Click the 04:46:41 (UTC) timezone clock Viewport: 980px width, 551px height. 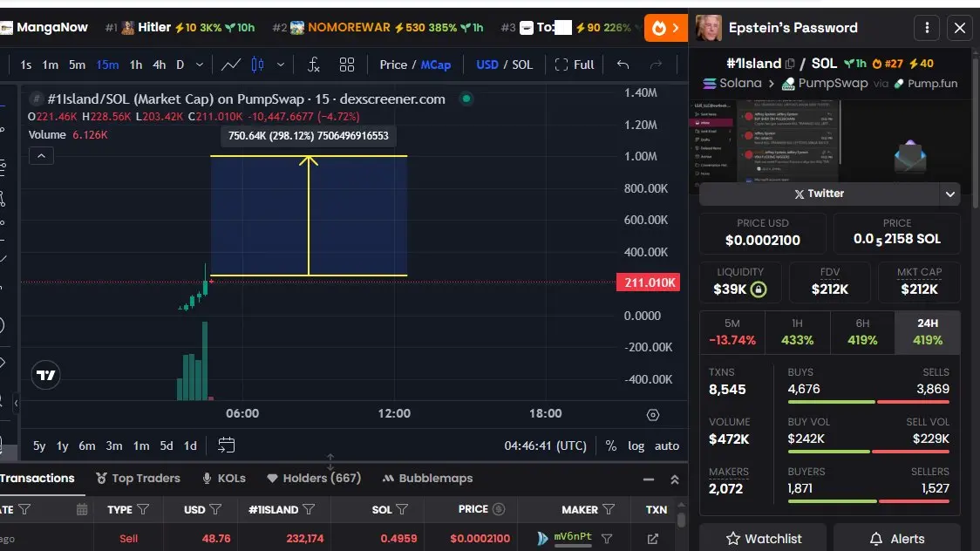[x=545, y=446]
